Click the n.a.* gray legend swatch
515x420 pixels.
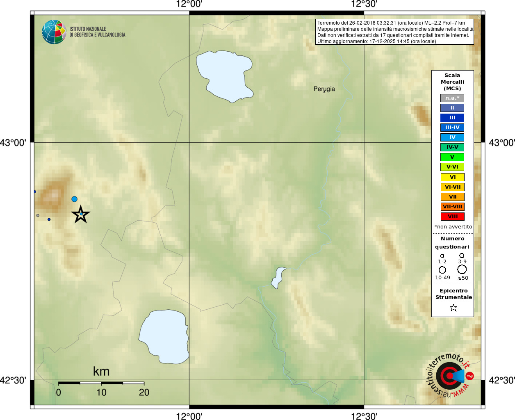[452, 98]
